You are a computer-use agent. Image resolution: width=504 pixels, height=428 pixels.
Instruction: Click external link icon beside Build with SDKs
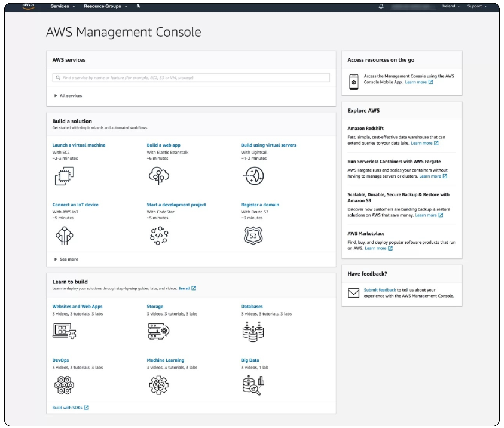click(86, 408)
